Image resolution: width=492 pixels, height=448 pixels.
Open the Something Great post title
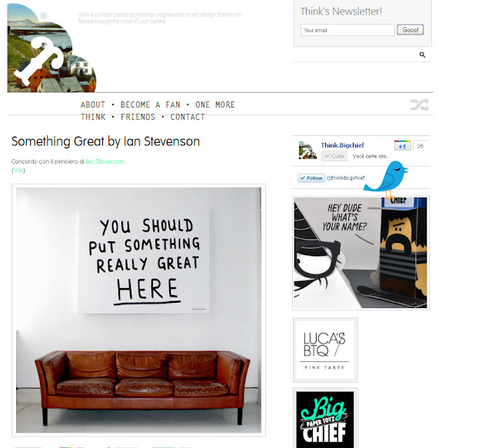coord(105,141)
